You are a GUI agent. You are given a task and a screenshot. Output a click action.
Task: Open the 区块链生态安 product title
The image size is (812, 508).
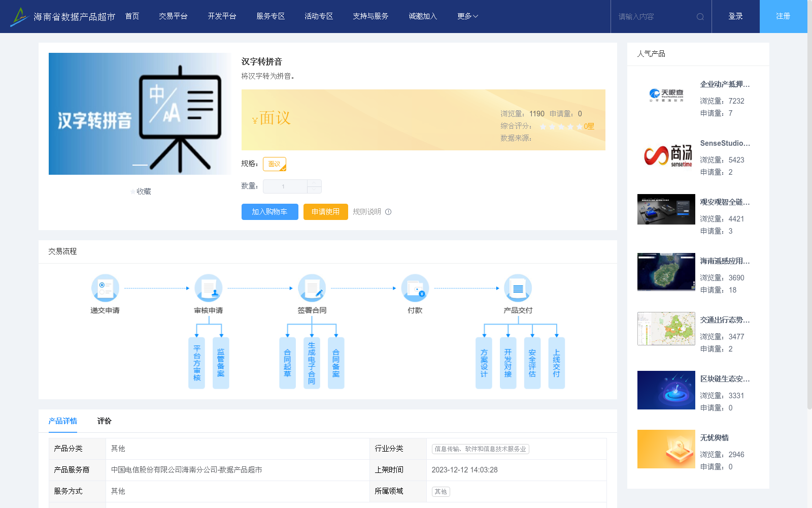725,379
